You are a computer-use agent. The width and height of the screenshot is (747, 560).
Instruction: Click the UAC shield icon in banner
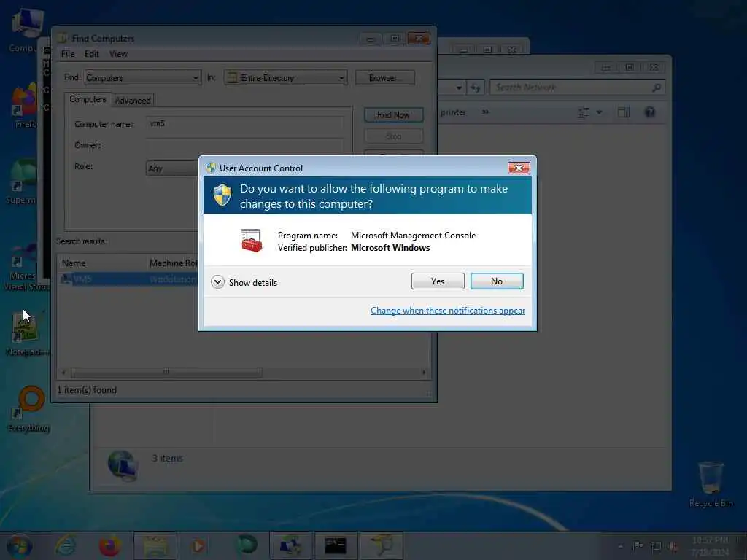pos(222,195)
